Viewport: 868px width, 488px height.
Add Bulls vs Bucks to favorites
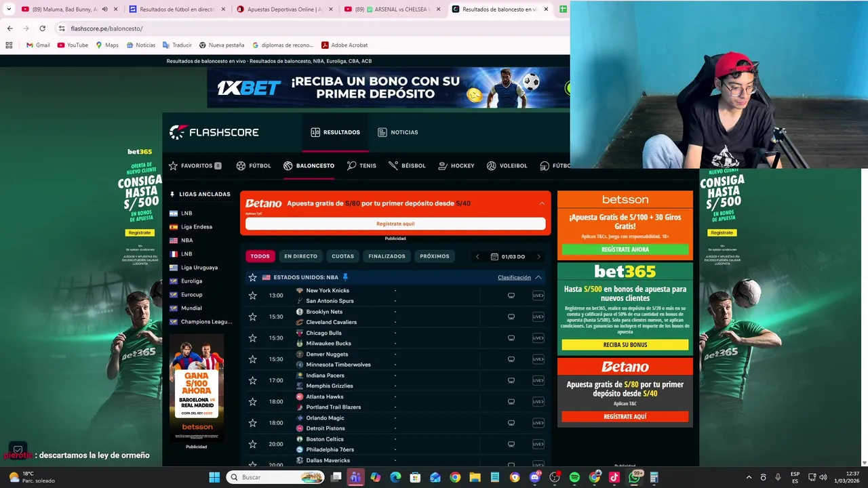click(253, 338)
